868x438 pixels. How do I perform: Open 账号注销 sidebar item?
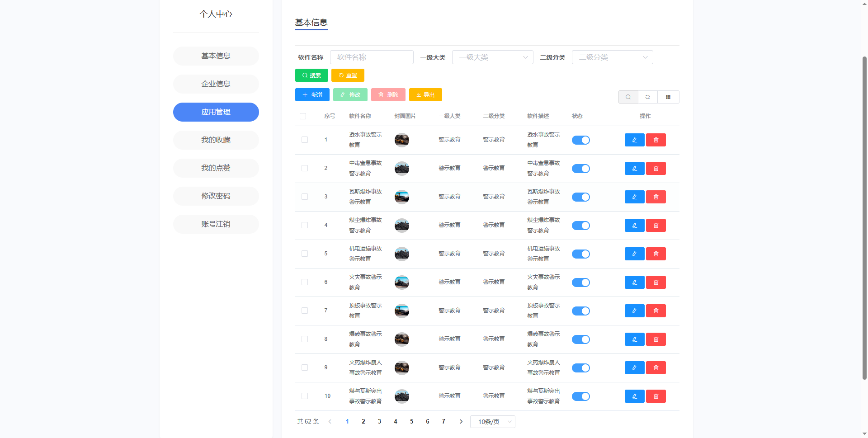216,224
